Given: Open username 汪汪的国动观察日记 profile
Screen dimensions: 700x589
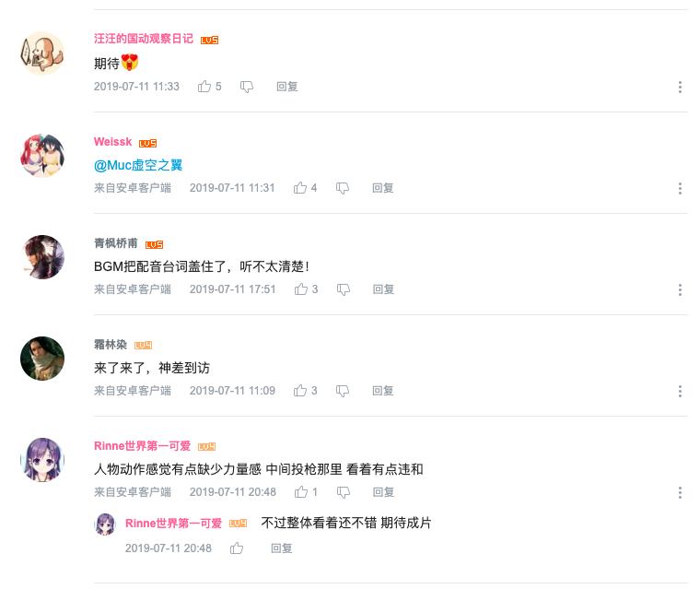Looking at the screenshot, I should pyautogui.click(x=144, y=39).
